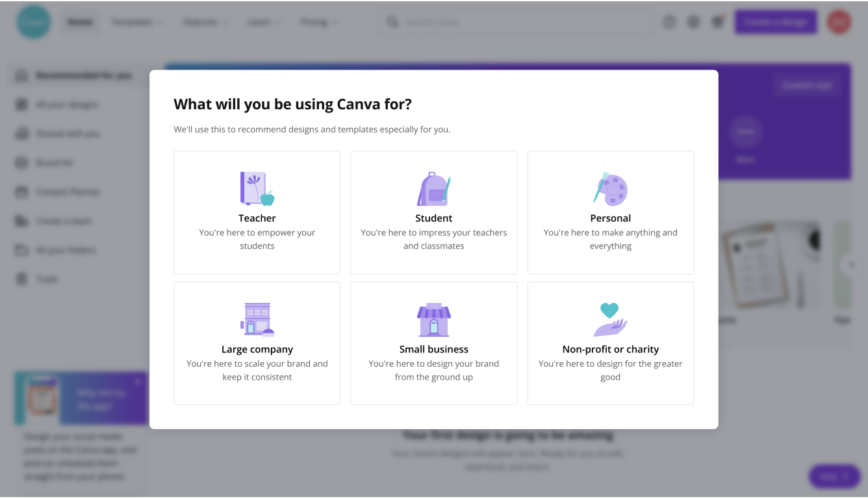Viewport: 868px width, 498px height.
Task: Click "make anything and everything" description
Action: (611, 239)
